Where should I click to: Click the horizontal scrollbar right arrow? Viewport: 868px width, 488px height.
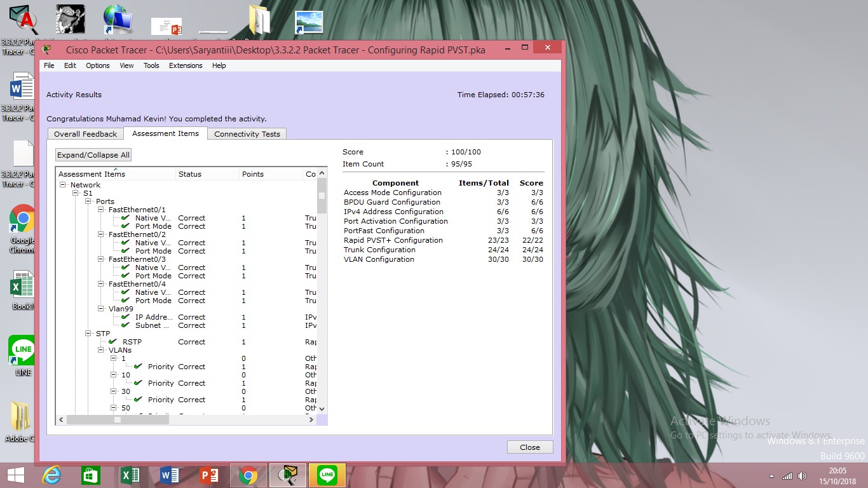(311, 419)
